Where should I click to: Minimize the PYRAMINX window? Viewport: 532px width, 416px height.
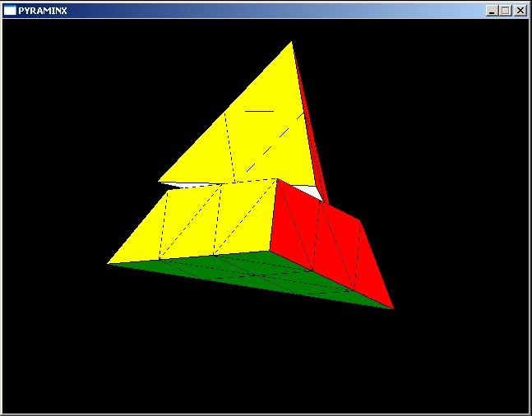tap(492, 11)
